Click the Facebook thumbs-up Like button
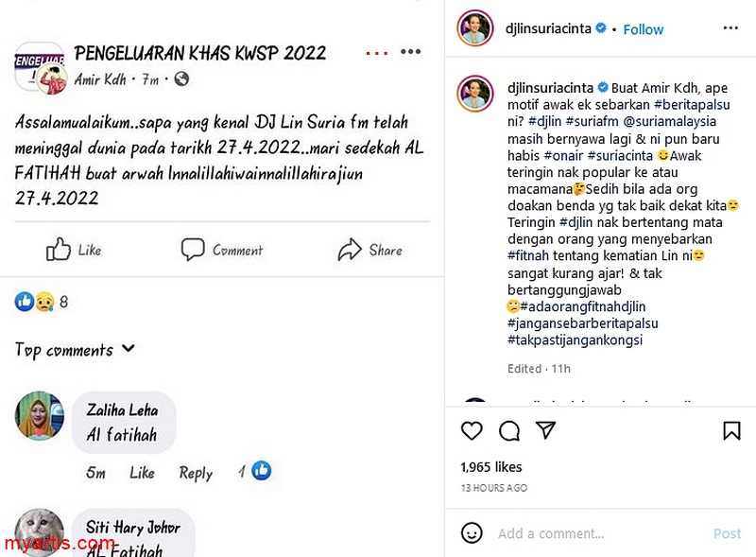 (x=74, y=250)
